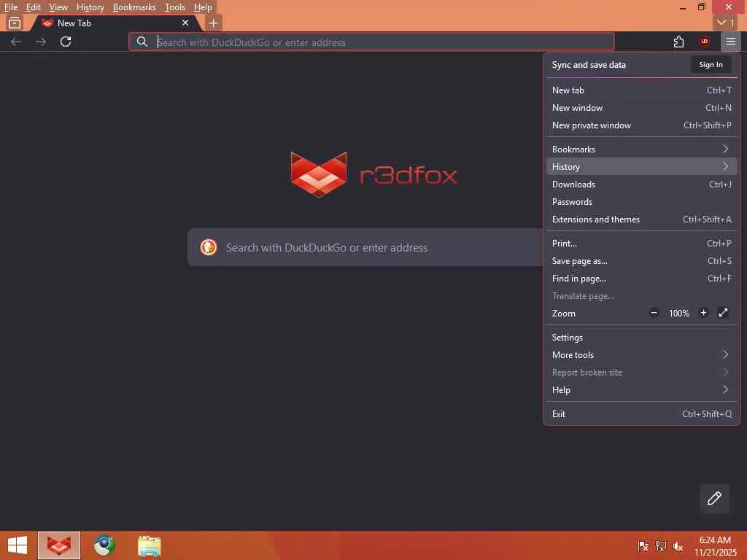Open the uBlock Origin toolbar icon

pyautogui.click(x=705, y=42)
